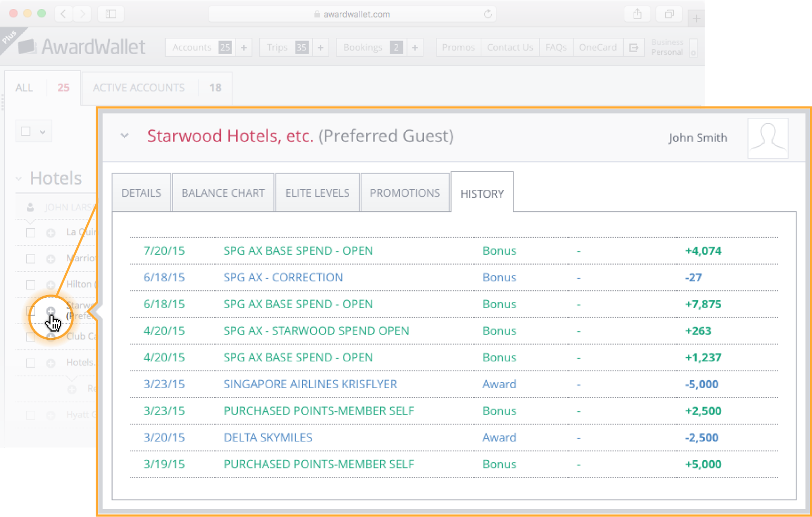Toggle the Safari sidebar button
Screen dimensions: 812x517
(x=110, y=14)
